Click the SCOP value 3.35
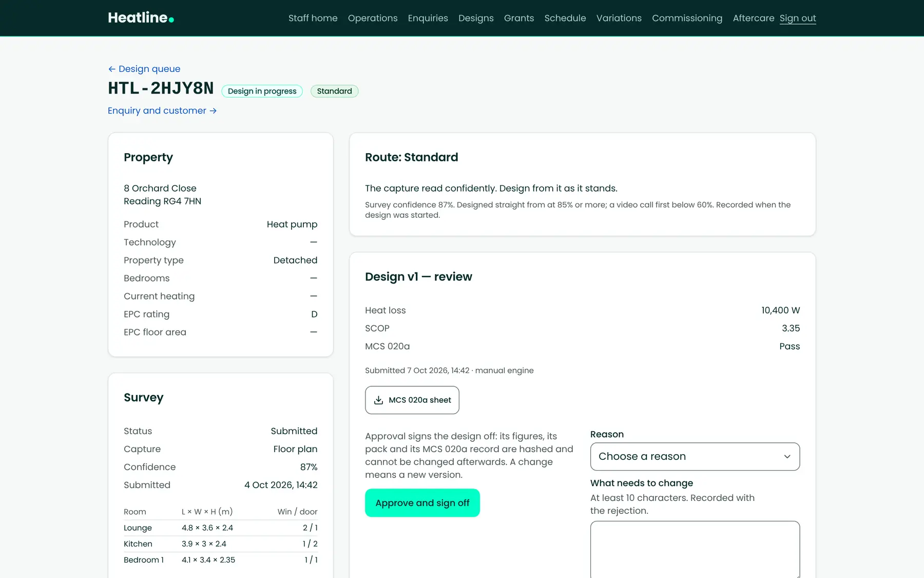The image size is (924, 578). pos(791,328)
